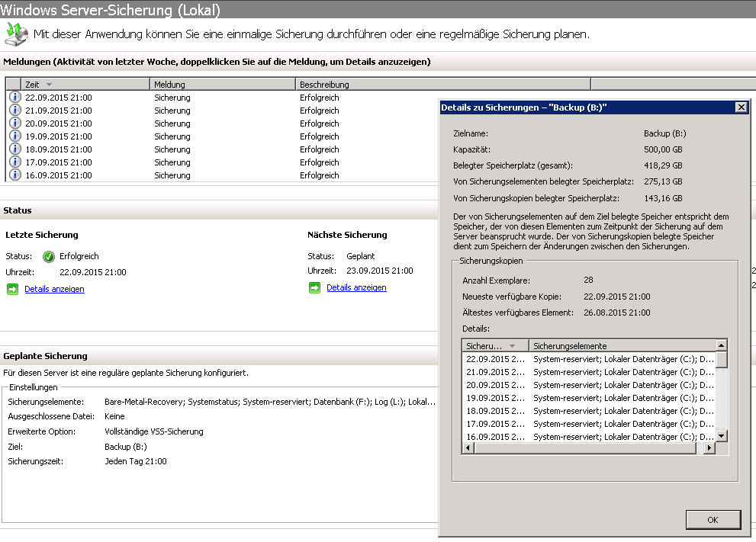Sort messages by Beschreibung column header
This screenshot has height=542, width=756.
click(443, 85)
